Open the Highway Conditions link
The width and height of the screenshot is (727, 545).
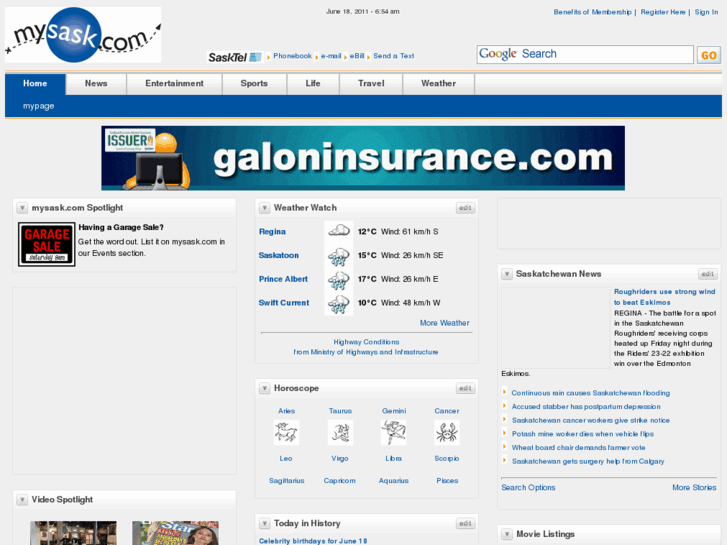pyautogui.click(x=366, y=342)
